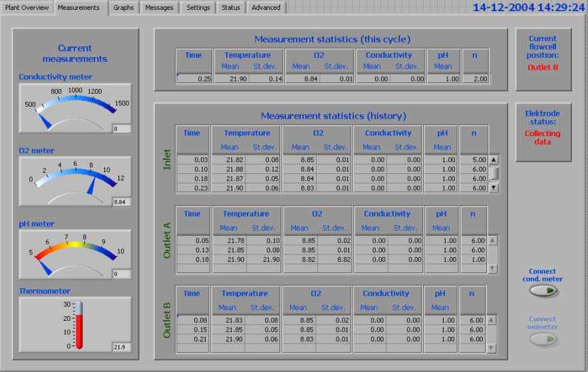Select the Status tab
Viewport: 588px width, 372px height.
[x=231, y=8]
